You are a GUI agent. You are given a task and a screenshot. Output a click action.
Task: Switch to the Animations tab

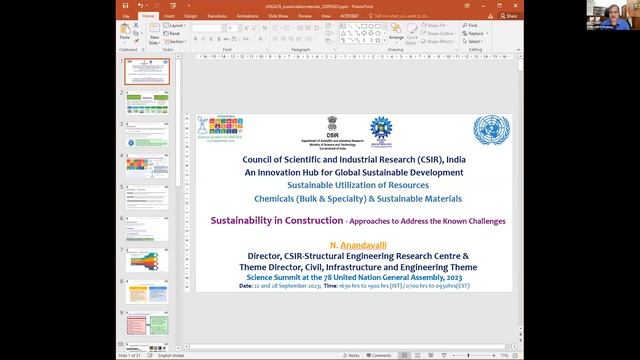tap(248, 16)
